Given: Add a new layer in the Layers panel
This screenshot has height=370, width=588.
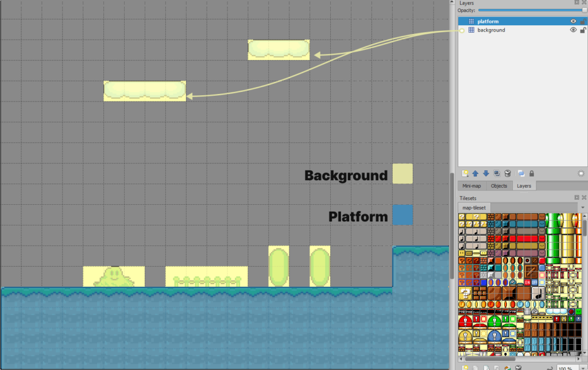Looking at the screenshot, I should [x=465, y=173].
